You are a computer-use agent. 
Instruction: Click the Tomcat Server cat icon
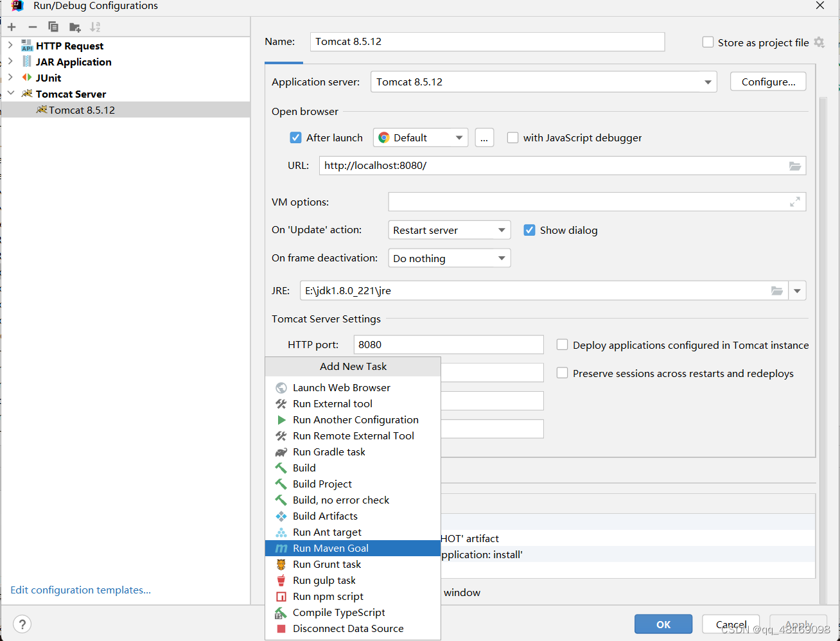[x=27, y=94]
